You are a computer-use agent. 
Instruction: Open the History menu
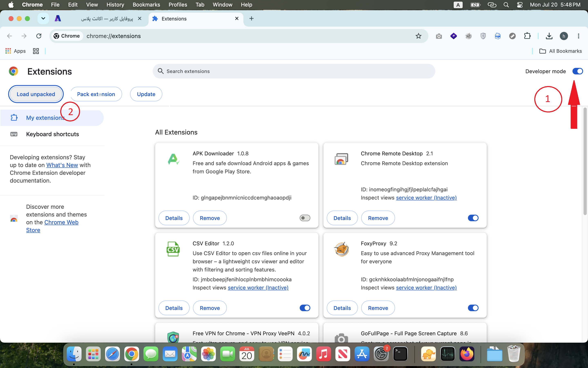click(115, 5)
